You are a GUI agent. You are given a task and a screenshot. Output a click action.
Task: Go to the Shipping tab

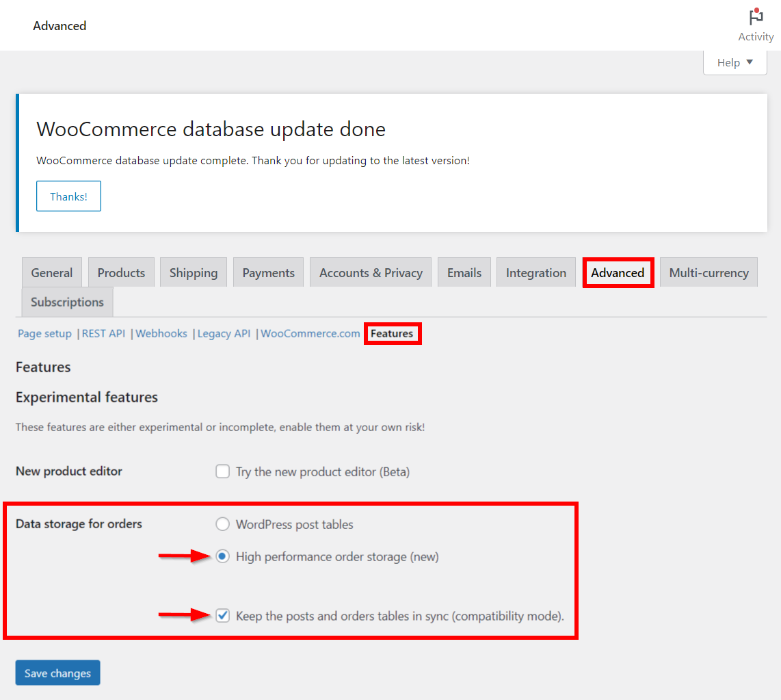click(194, 272)
